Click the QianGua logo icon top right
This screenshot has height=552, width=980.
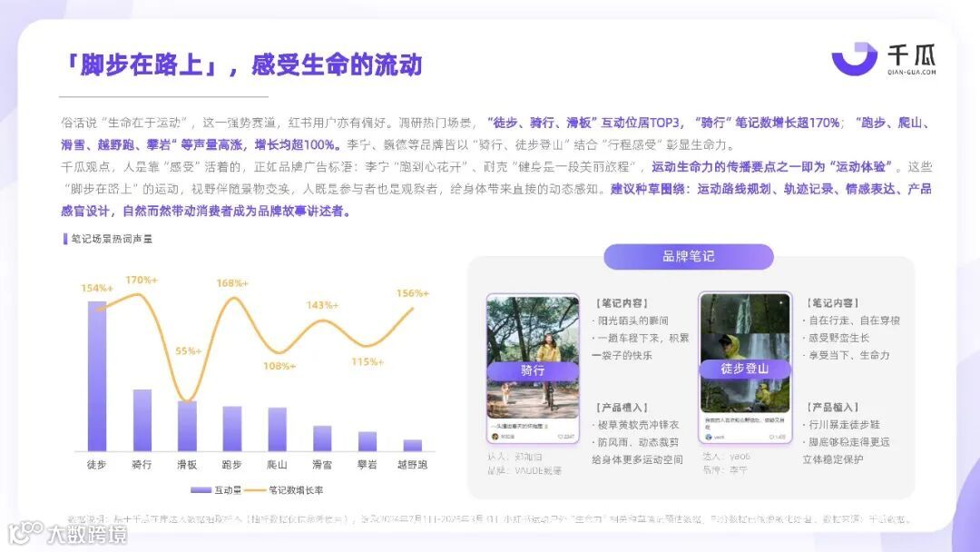tap(854, 56)
